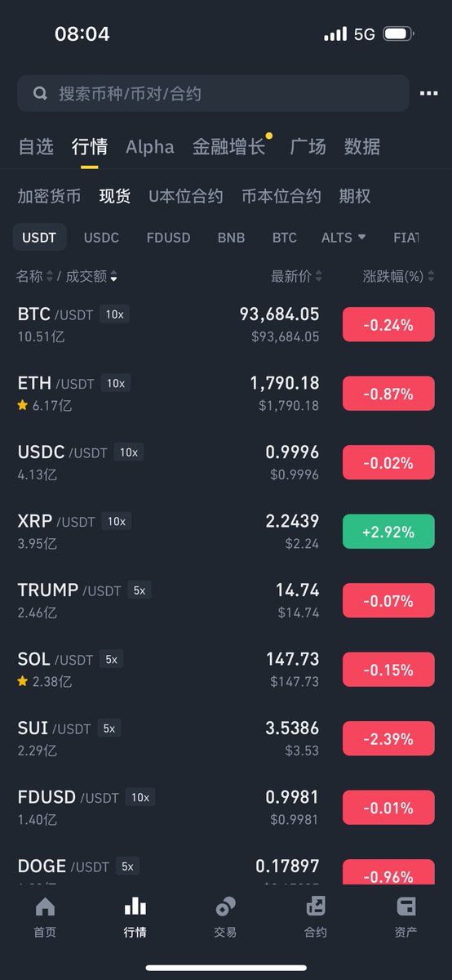Tap the favorite star next to SOL
This screenshot has width=452, height=980.
pyautogui.click(x=23, y=681)
